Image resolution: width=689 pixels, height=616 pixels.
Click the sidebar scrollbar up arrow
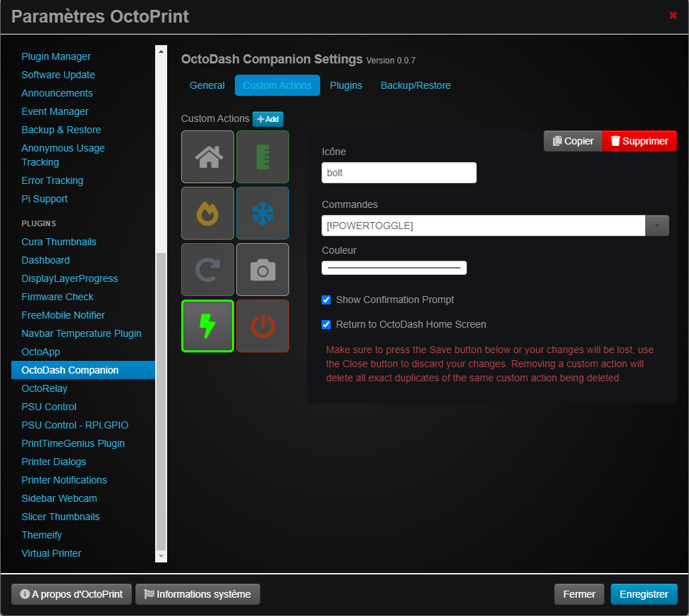(x=161, y=51)
